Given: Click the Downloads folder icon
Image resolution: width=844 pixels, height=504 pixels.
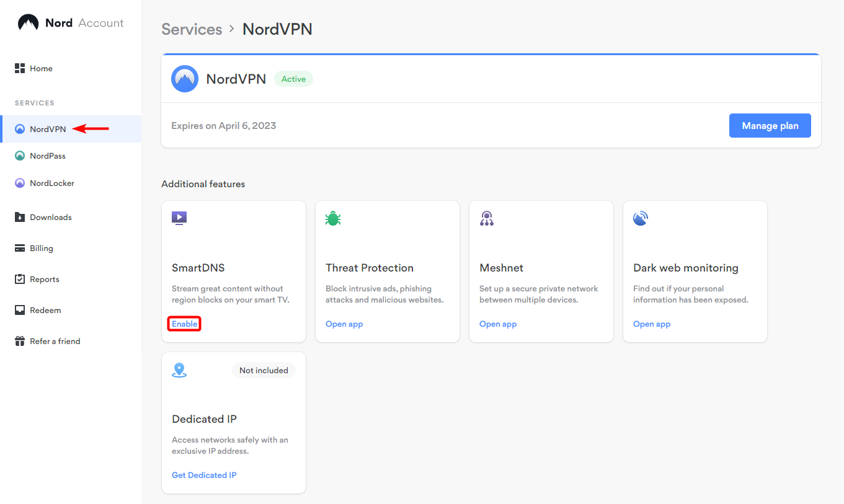Looking at the screenshot, I should point(20,218).
